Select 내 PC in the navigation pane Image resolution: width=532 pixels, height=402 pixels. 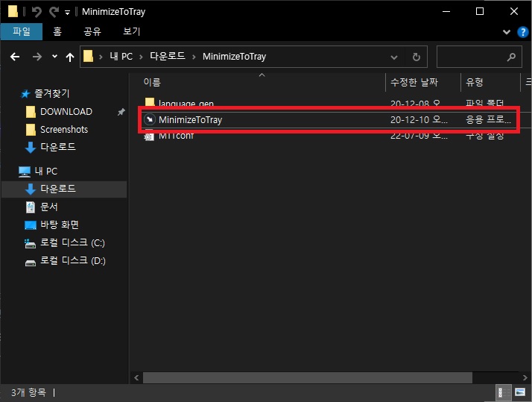pos(45,171)
